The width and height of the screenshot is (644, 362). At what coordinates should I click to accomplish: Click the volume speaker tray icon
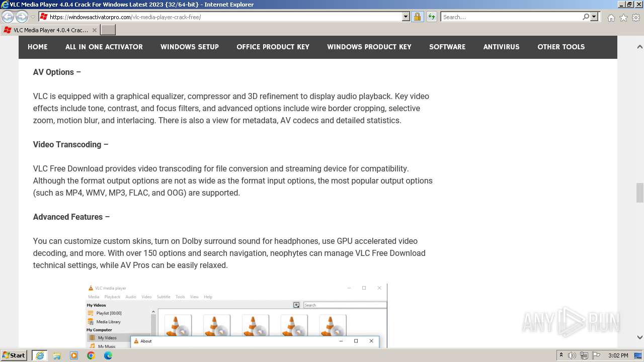click(x=572, y=355)
